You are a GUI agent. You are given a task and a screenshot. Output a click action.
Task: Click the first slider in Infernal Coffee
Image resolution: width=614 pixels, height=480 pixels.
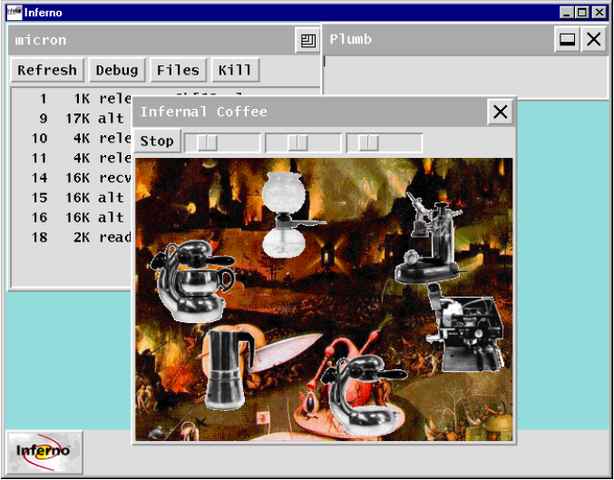[222, 143]
